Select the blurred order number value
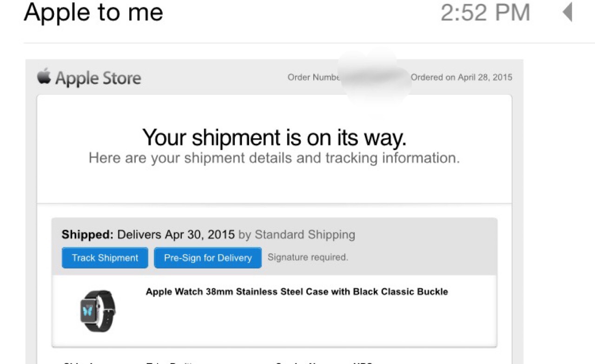The height and width of the screenshot is (364, 595). (375, 78)
